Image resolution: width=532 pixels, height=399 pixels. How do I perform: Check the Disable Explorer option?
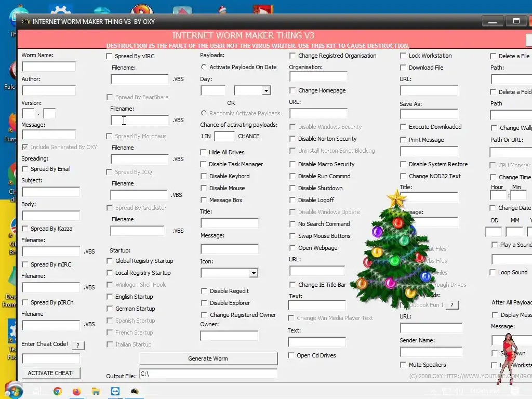coord(204,303)
